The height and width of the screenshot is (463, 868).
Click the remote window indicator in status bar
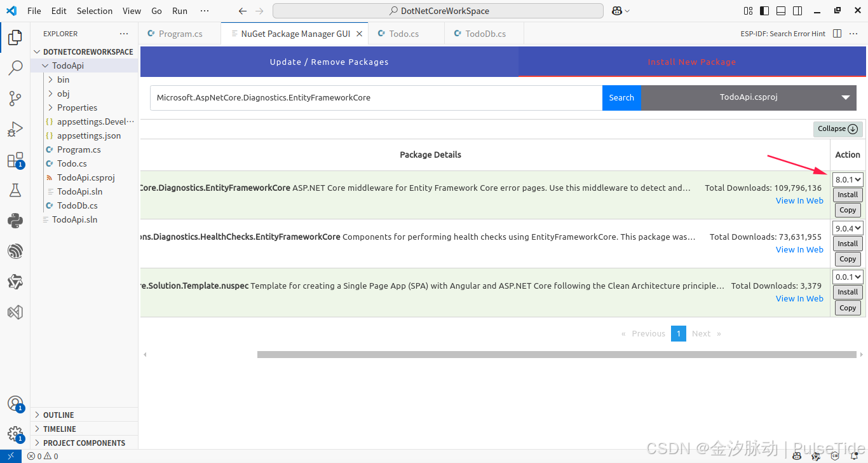pos(11,456)
